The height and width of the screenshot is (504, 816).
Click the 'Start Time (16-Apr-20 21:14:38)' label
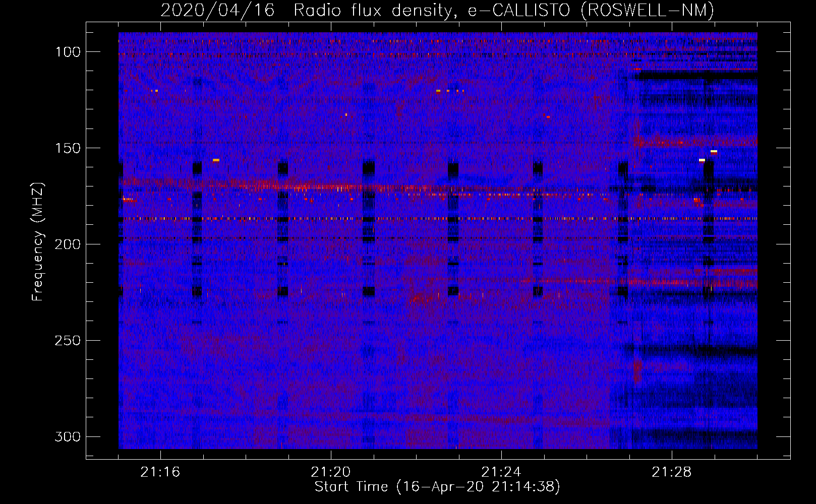pyautogui.click(x=437, y=487)
